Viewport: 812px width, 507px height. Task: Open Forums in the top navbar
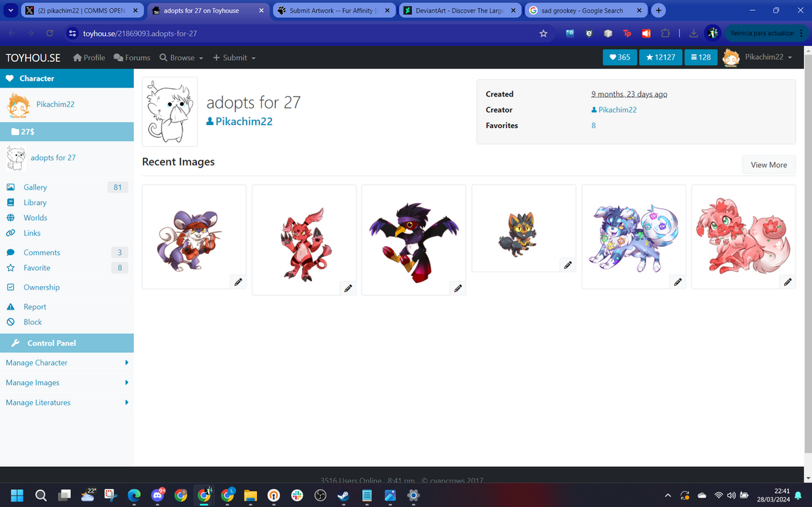click(132, 57)
